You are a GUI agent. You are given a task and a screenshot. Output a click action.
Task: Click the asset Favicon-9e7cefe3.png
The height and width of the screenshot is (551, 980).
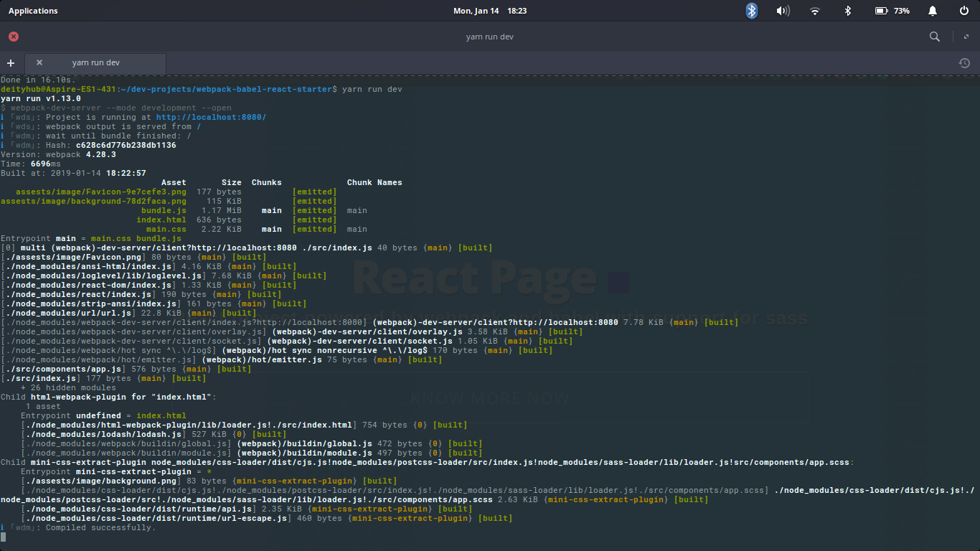pos(101,192)
